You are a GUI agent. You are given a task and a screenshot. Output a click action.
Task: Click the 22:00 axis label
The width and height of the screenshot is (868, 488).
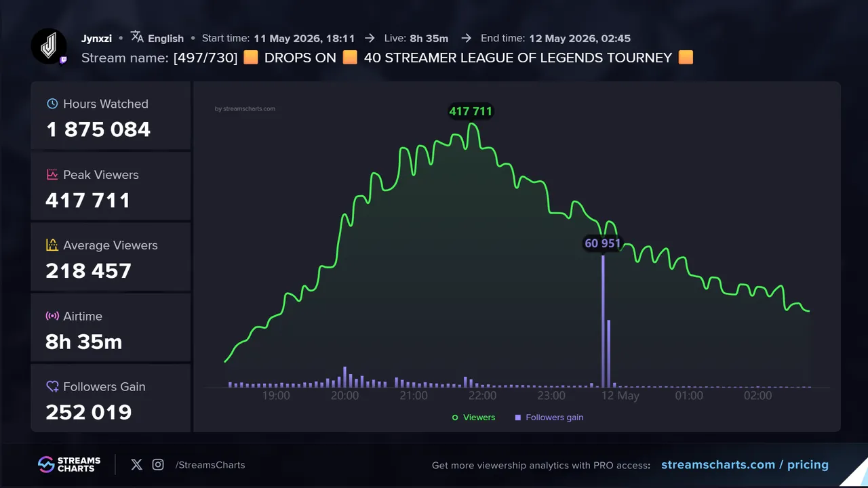coord(482,396)
